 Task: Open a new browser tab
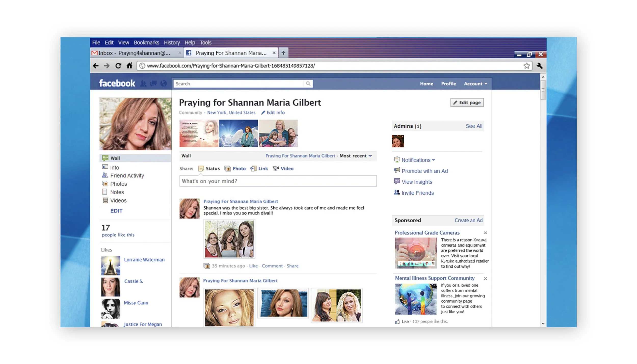tap(283, 53)
